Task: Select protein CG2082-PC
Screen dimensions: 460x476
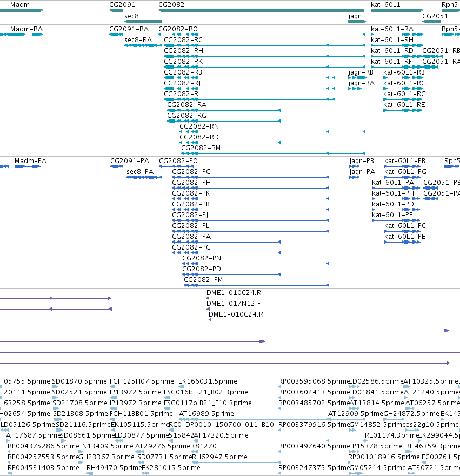Action: pos(191,172)
